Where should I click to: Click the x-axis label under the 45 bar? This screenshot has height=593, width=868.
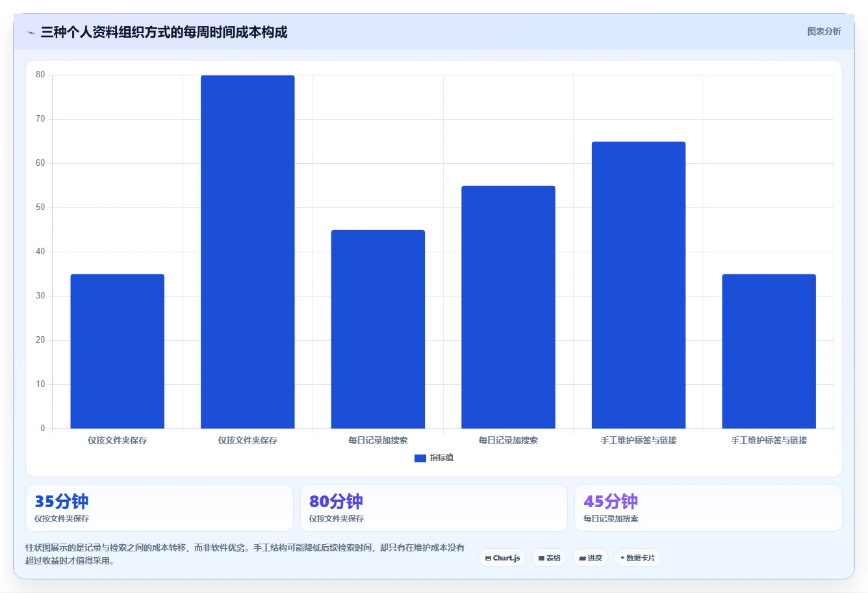(378, 441)
